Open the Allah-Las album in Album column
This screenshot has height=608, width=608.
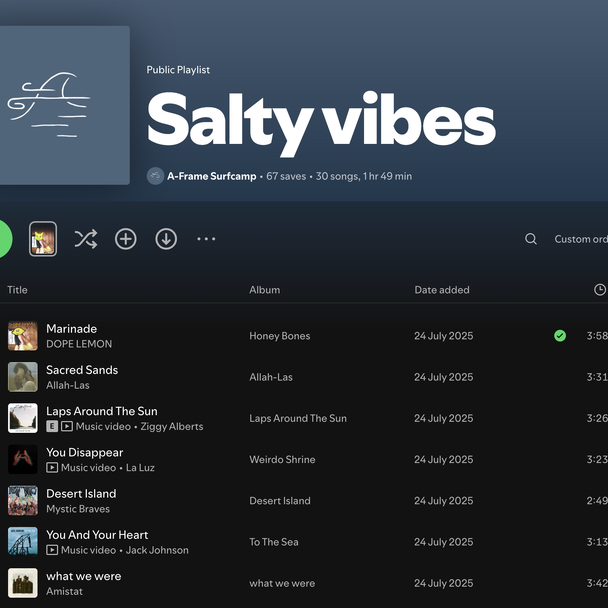point(271,377)
